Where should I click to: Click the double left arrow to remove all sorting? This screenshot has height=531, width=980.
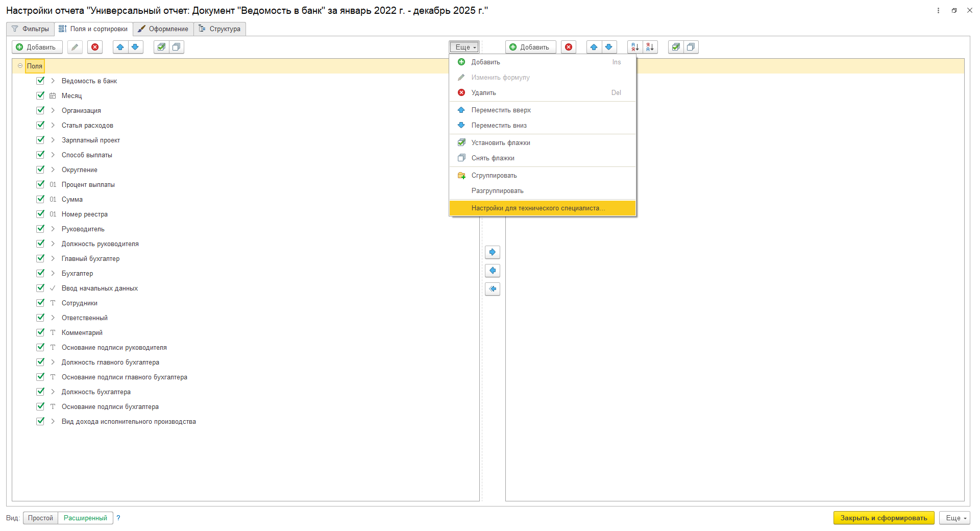tap(492, 289)
